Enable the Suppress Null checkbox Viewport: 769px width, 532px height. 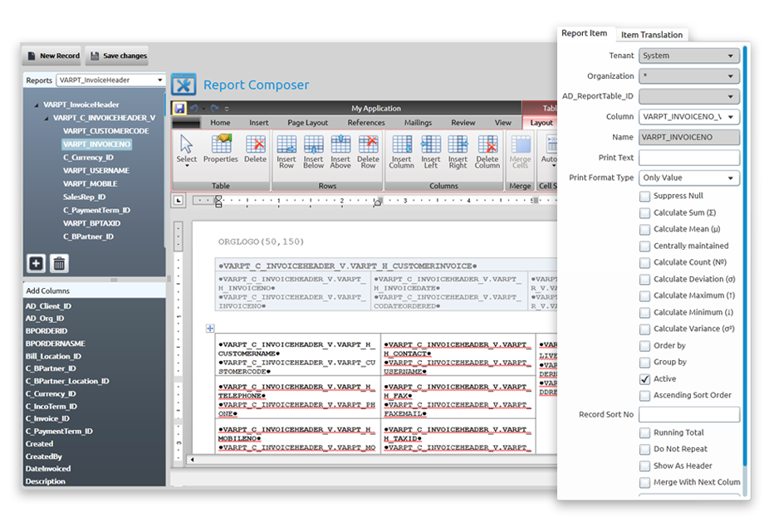(x=644, y=196)
